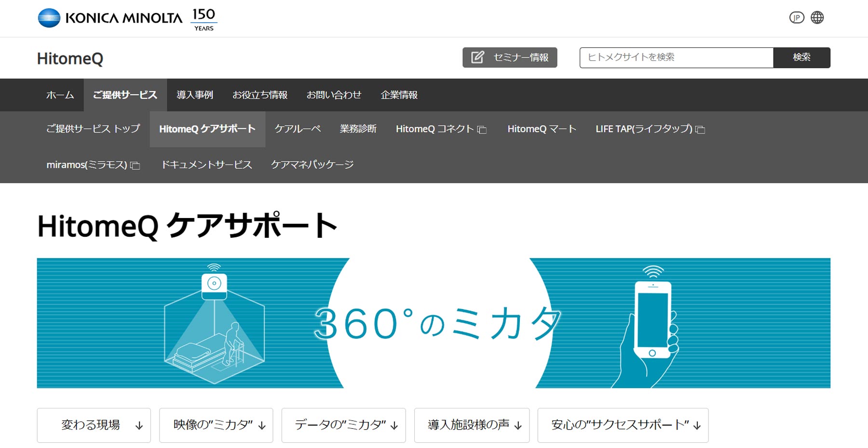Click the 360°のミカタ hero banner
Image resolution: width=868 pixels, height=448 pixels.
click(x=434, y=323)
